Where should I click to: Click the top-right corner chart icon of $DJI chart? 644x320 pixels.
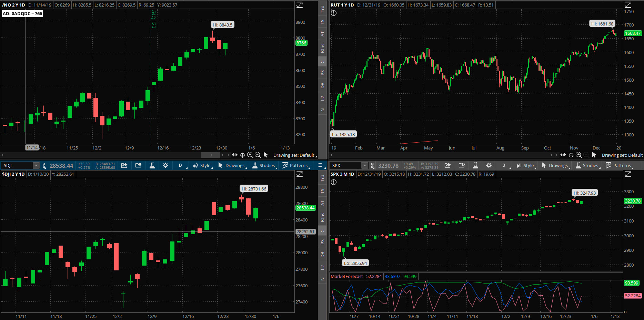pos(300,174)
